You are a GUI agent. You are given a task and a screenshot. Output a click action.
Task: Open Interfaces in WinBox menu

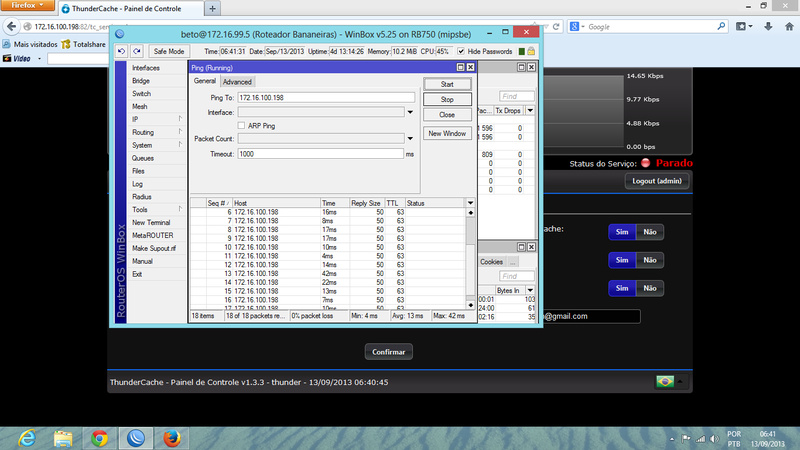coord(146,68)
